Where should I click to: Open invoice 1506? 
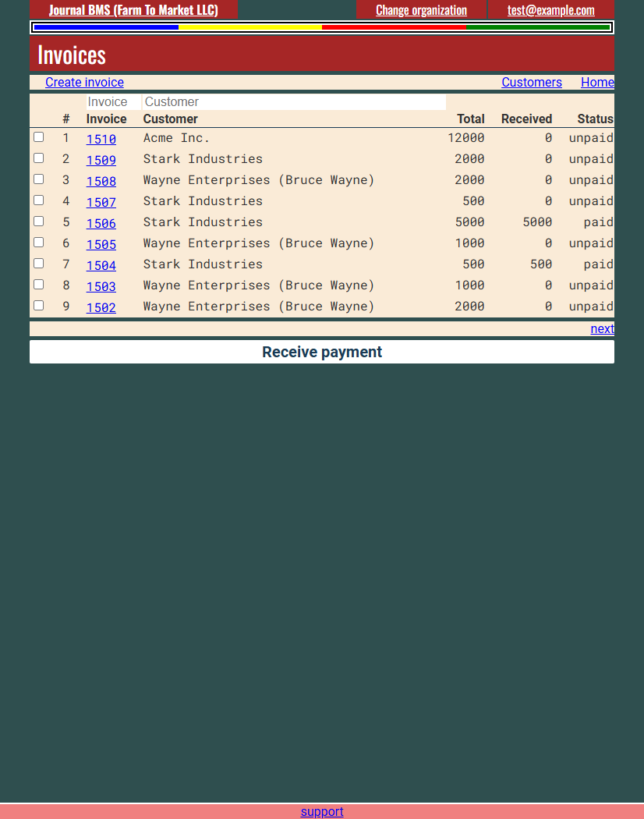point(101,223)
